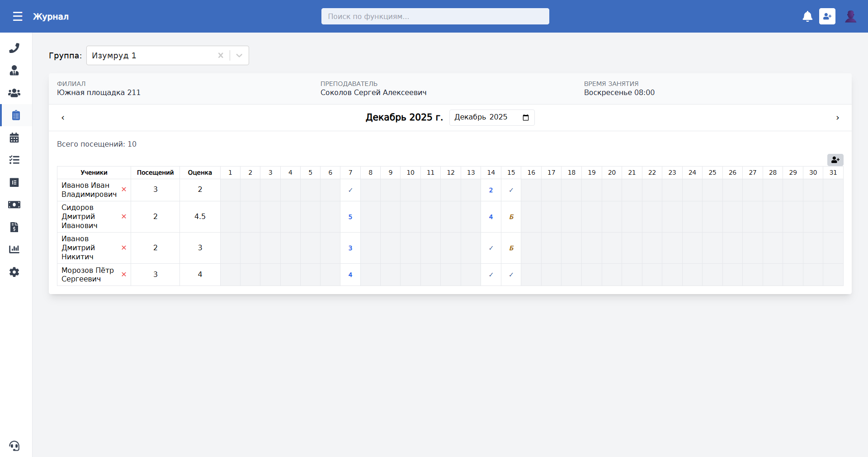Screen dimensions: 868x457
Task: Open the user profile avatar
Action: (x=850, y=17)
